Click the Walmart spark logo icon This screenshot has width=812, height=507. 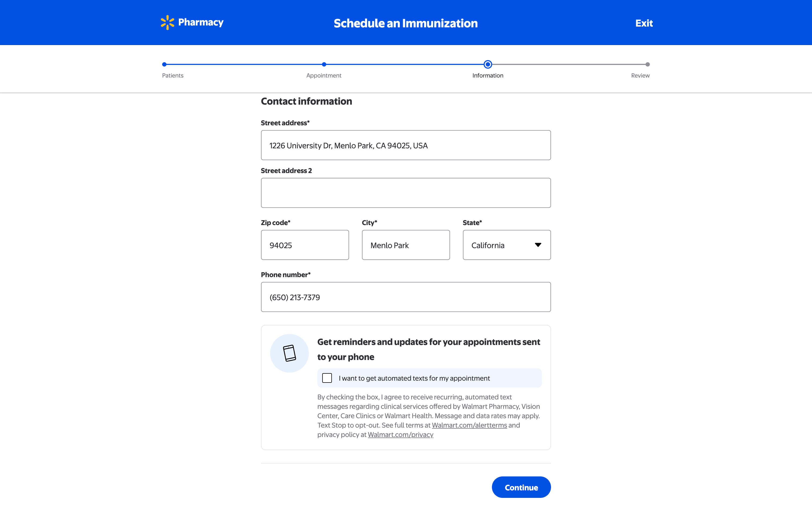point(167,23)
